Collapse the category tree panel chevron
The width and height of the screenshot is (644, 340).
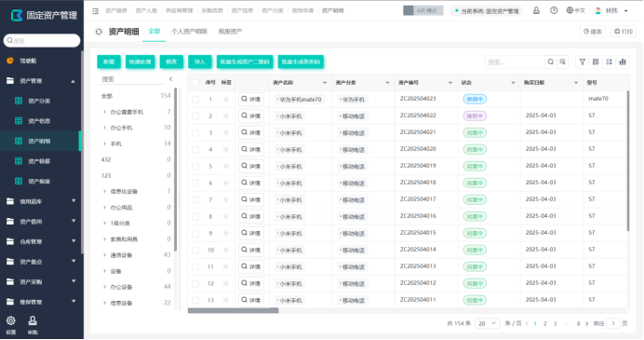click(171, 79)
